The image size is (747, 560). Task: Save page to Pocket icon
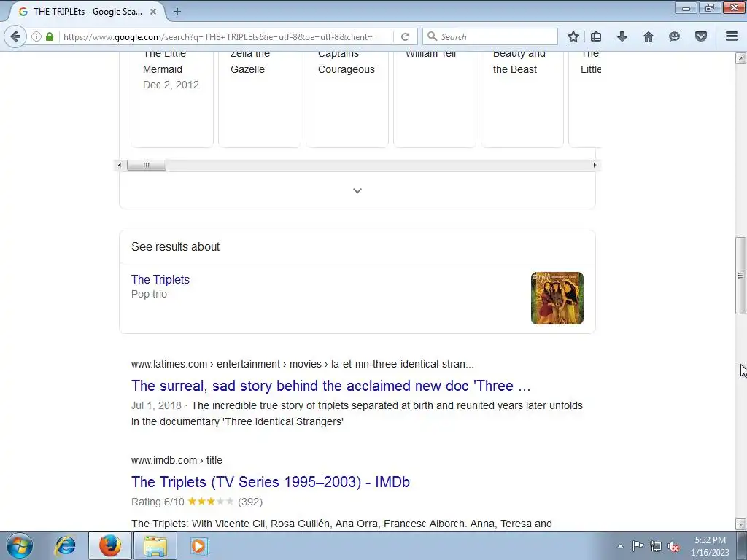pyautogui.click(x=700, y=36)
